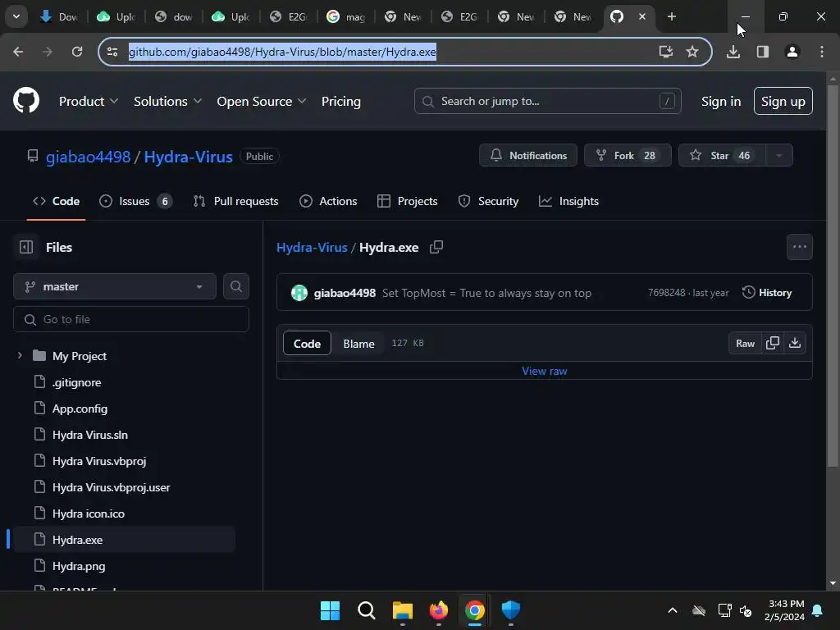This screenshot has width=840, height=630.
Task: Click the Notifications button
Action: coord(528,155)
